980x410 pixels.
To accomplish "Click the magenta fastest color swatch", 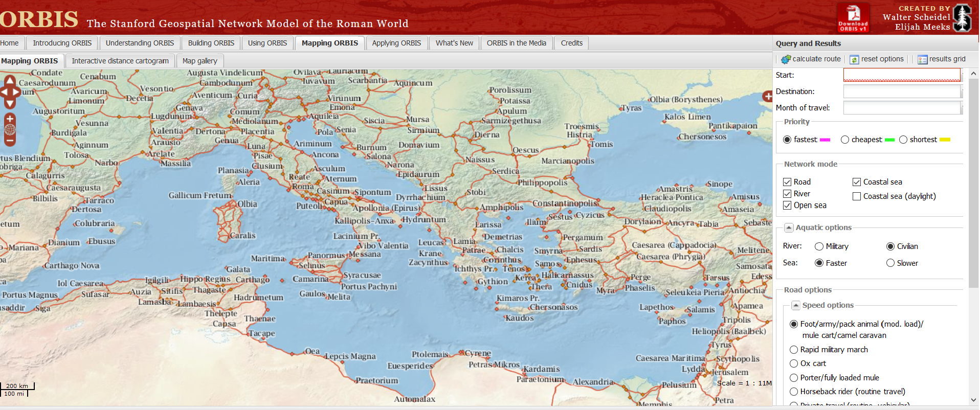I will point(825,140).
